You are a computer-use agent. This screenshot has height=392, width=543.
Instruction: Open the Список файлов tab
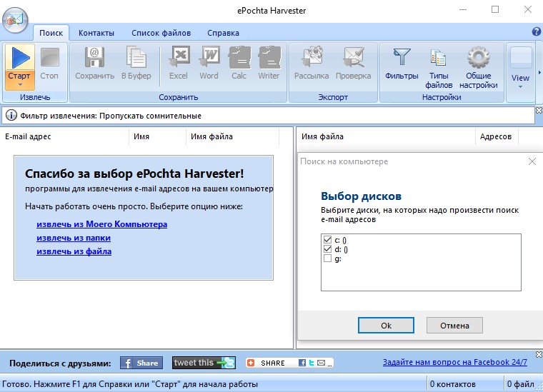click(161, 34)
